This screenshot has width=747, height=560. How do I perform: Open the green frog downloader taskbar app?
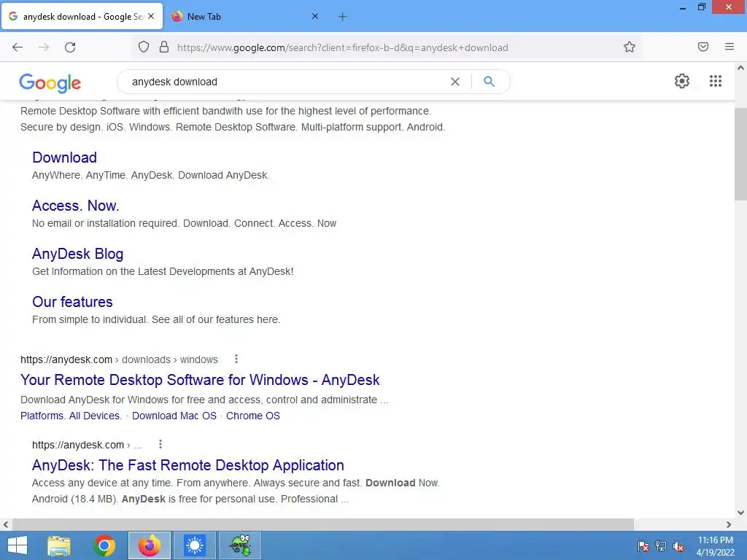coord(240,545)
